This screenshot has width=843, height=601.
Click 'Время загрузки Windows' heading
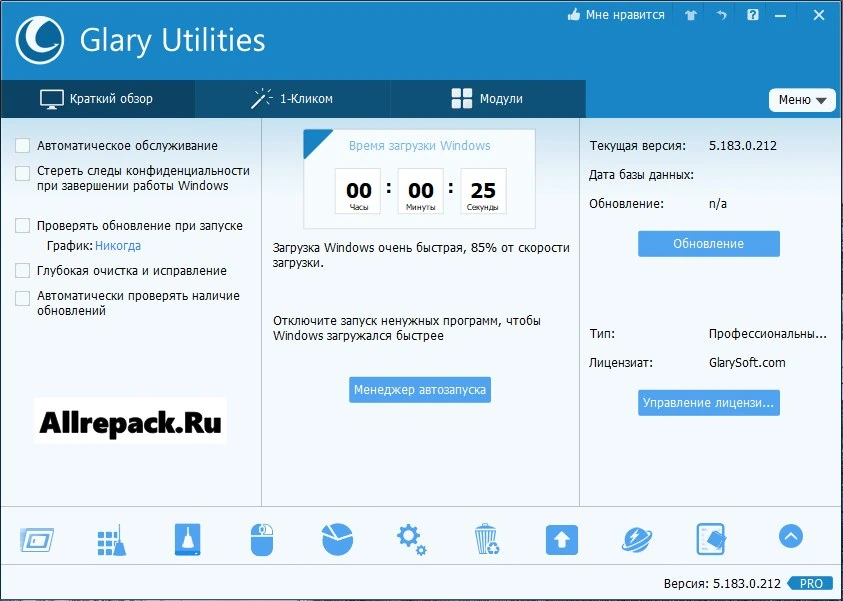(x=419, y=146)
